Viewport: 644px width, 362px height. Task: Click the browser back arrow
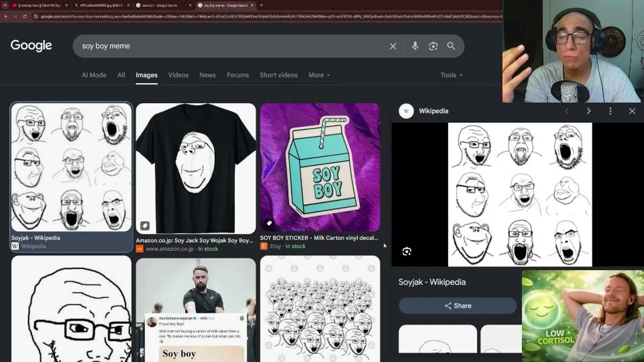pos(6,17)
